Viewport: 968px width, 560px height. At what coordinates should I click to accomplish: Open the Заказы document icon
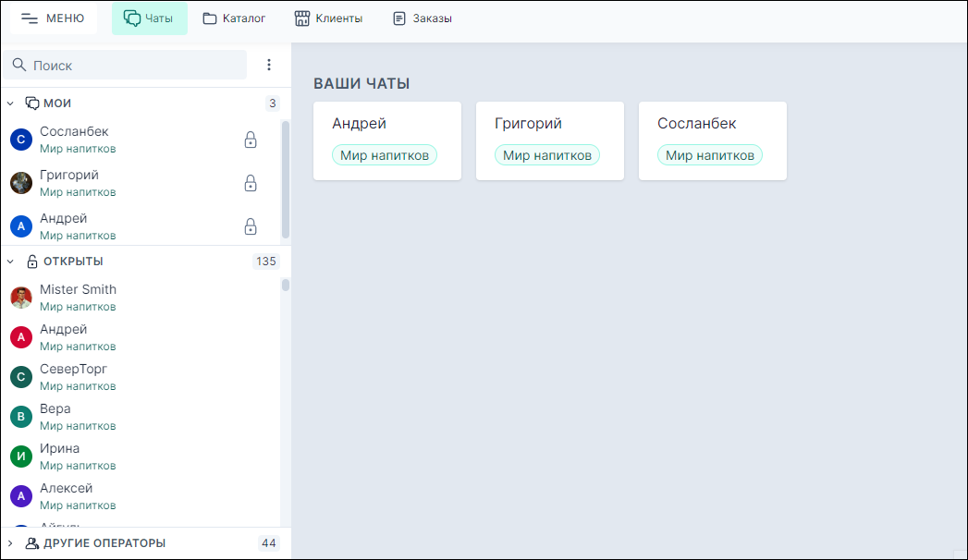coord(398,18)
